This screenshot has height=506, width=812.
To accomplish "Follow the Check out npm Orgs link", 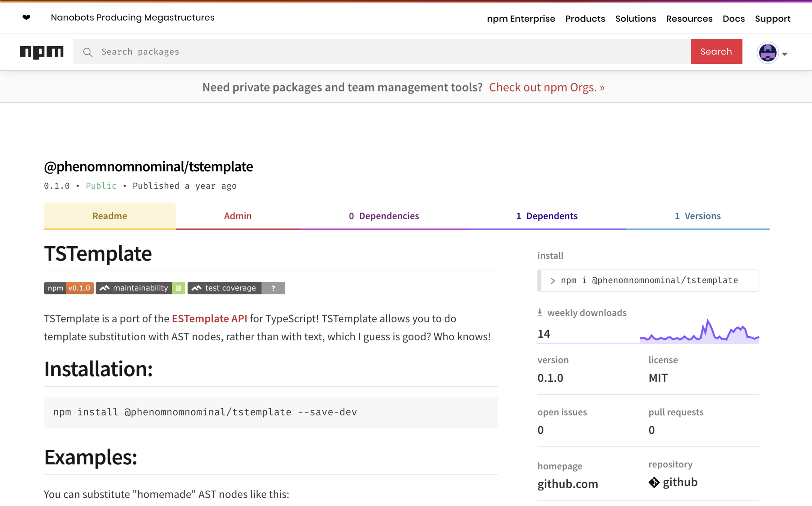I will tap(546, 87).
